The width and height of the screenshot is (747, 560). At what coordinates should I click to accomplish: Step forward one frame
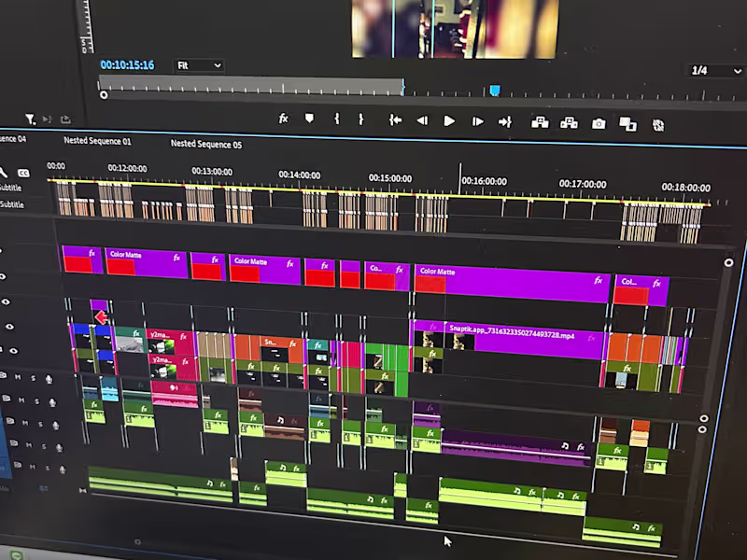coord(477,122)
